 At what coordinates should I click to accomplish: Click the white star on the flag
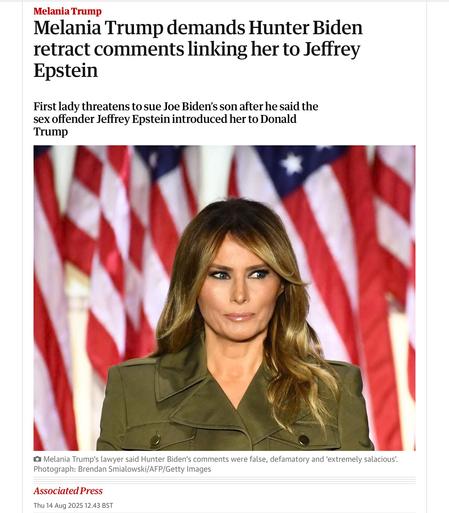point(292,163)
